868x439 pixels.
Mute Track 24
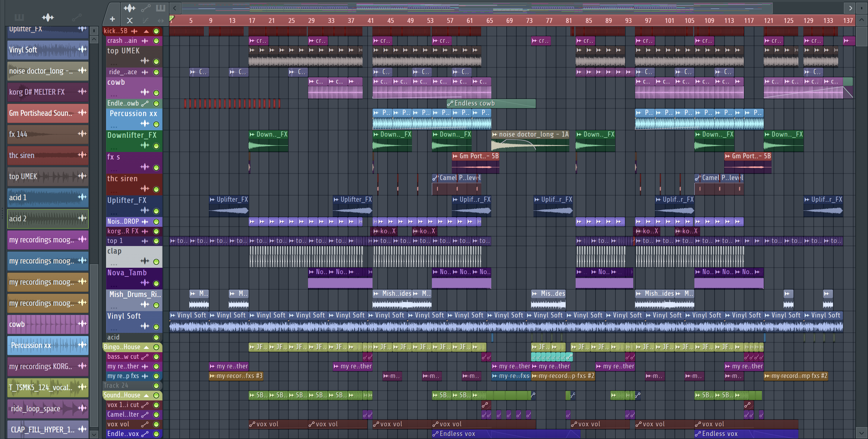[156, 385]
